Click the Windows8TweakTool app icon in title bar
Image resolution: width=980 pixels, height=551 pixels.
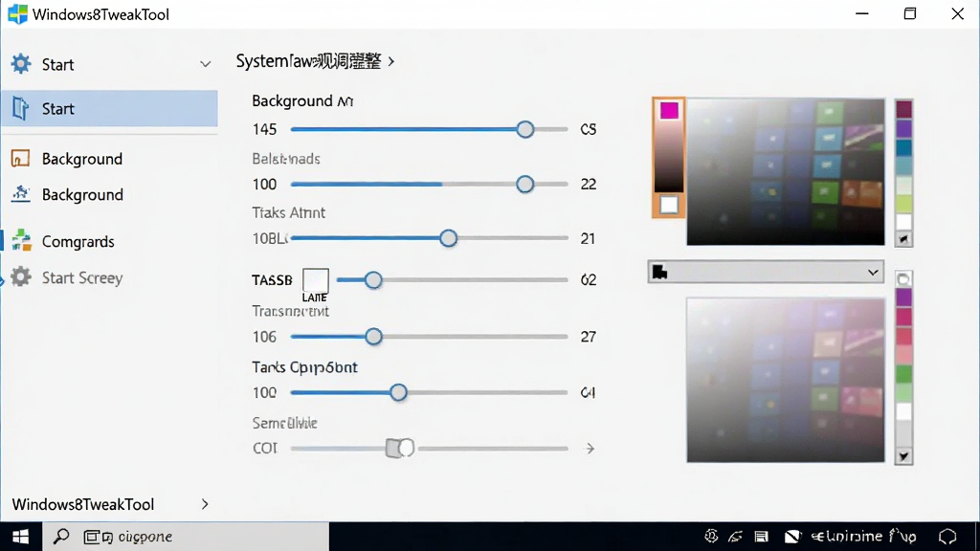click(17, 13)
